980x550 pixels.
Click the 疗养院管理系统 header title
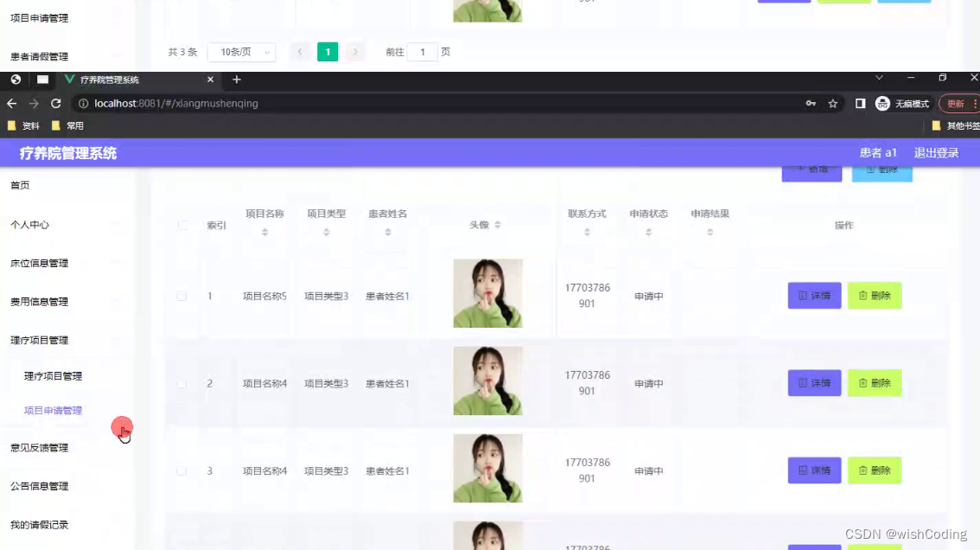(x=68, y=153)
